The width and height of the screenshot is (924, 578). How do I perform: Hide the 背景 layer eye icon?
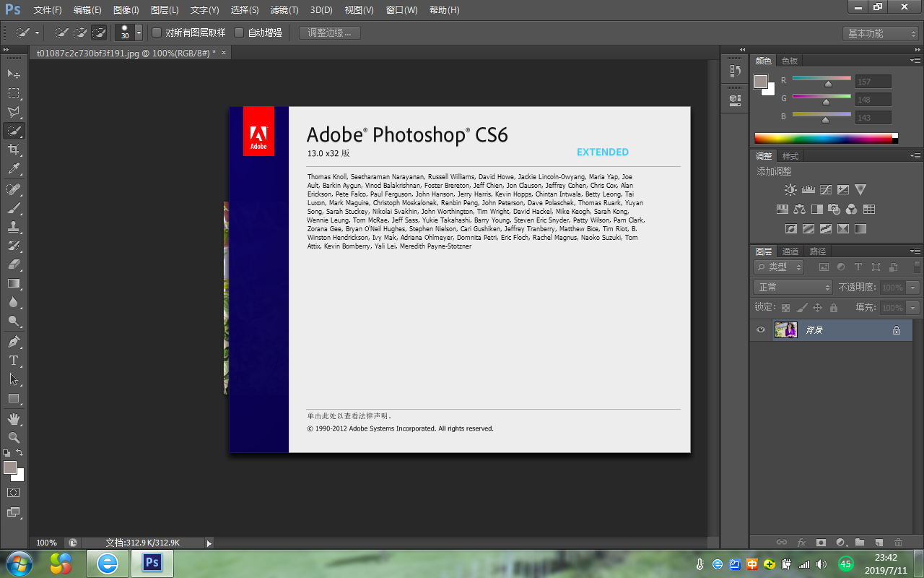tap(760, 330)
